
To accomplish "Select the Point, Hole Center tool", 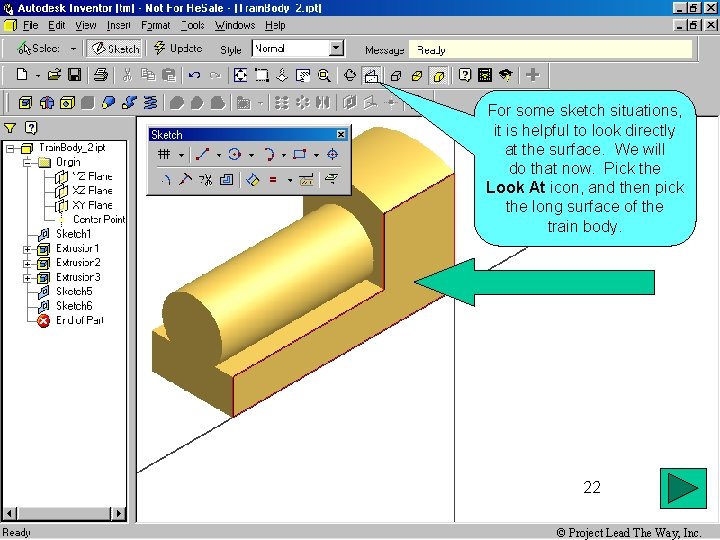I will [x=332, y=154].
